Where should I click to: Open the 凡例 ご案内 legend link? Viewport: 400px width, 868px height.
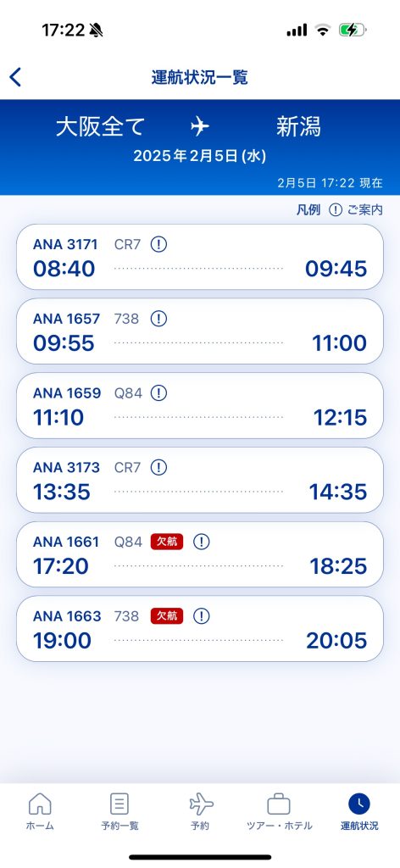(340, 210)
